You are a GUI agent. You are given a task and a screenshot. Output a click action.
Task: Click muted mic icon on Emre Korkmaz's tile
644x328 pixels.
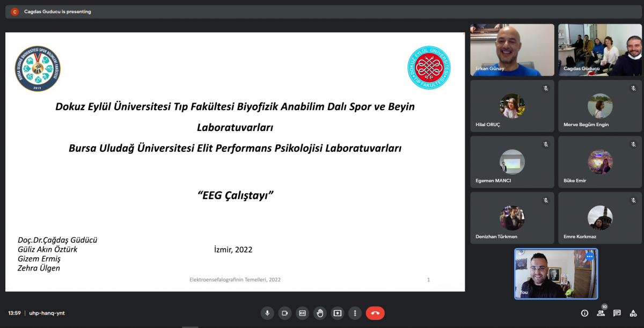pos(633,200)
